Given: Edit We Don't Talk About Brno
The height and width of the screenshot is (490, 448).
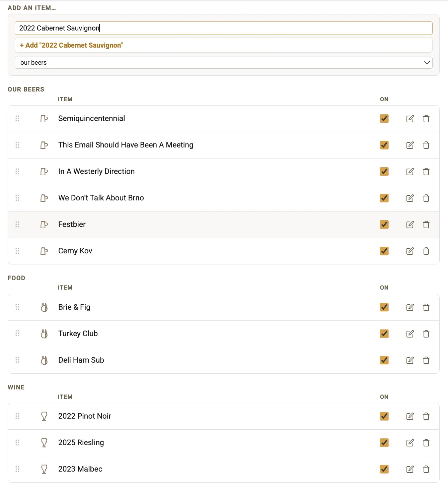Looking at the screenshot, I should pyautogui.click(x=410, y=198).
